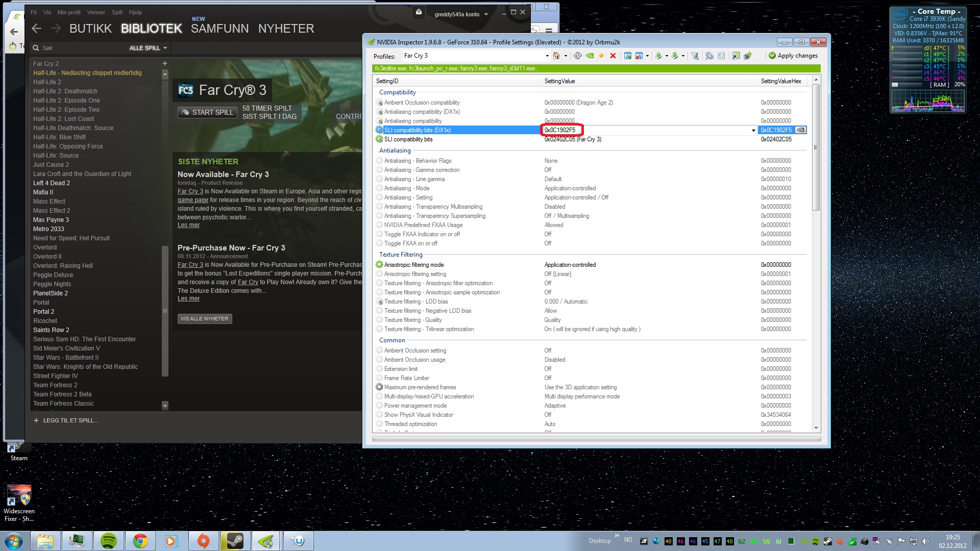Click the gear icon of SLI compatibility bits row
The image size is (980, 551).
coord(379,139)
